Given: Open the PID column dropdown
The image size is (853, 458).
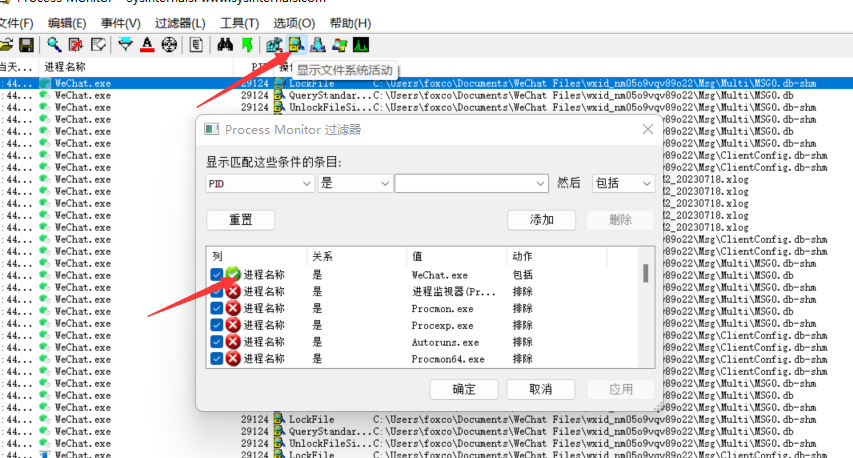Looking at the screenshot, I should point(260,183).
